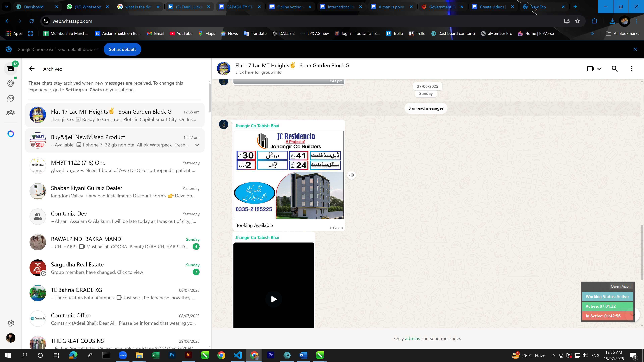
Task: Forward the JC Residencia image message
Action: tap(352, 175)
